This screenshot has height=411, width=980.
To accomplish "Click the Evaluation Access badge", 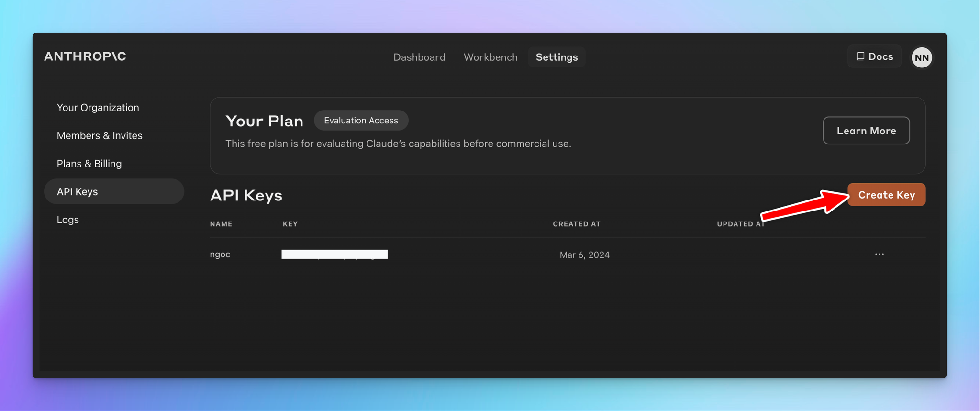I will [x=361, y=120].
